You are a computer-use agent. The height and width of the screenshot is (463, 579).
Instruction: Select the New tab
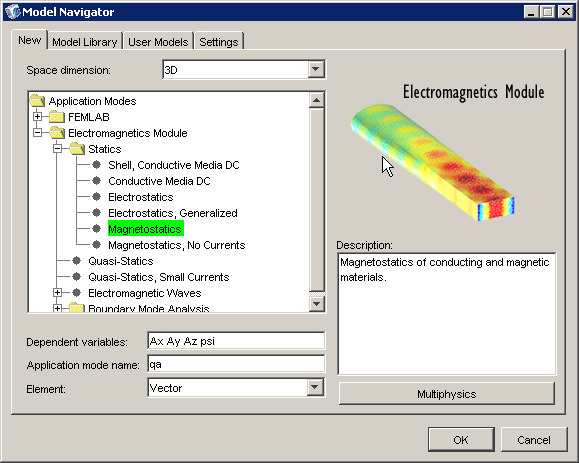(x=30, y=40)
